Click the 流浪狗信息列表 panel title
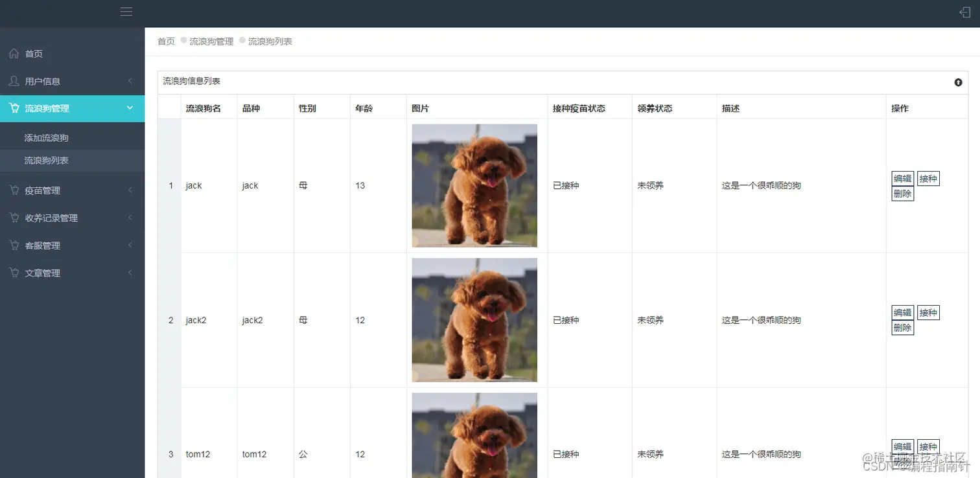 coord(192,81)
